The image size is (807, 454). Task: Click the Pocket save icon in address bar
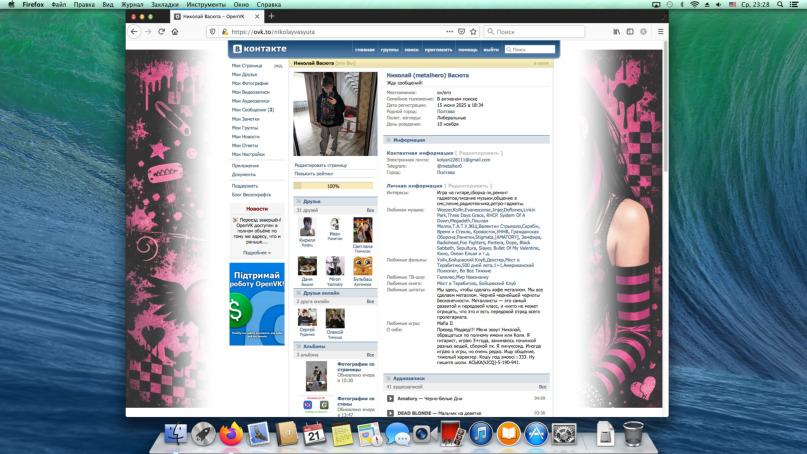tap(461, 31)
